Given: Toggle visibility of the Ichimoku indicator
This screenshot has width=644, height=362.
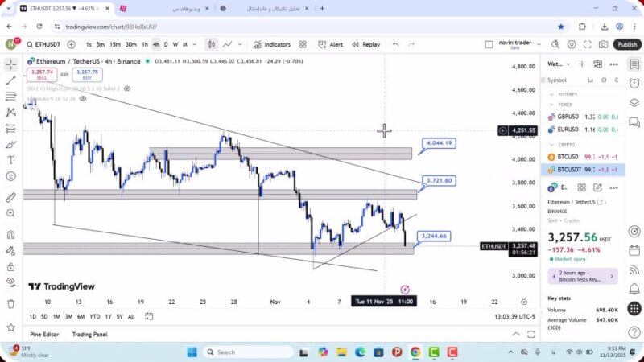Looking at the screenshot, I should (83, 99).
